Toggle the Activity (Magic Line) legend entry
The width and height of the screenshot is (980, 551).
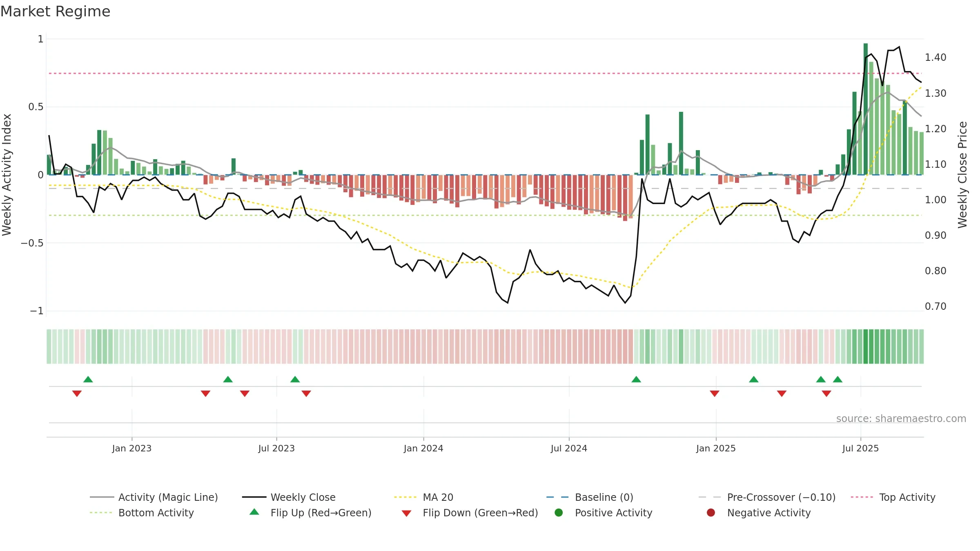pos(154,497)
